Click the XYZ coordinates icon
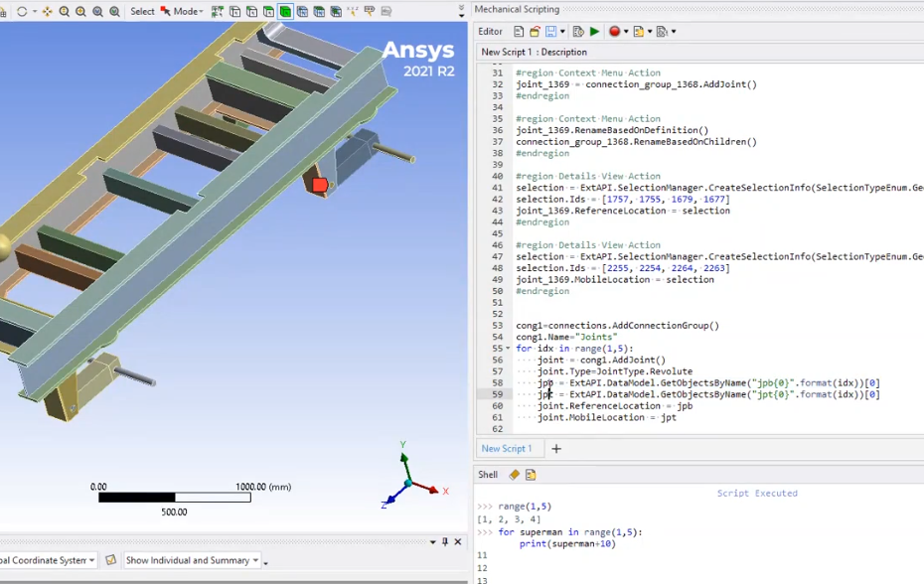924x584 pixels. point(353,11)
